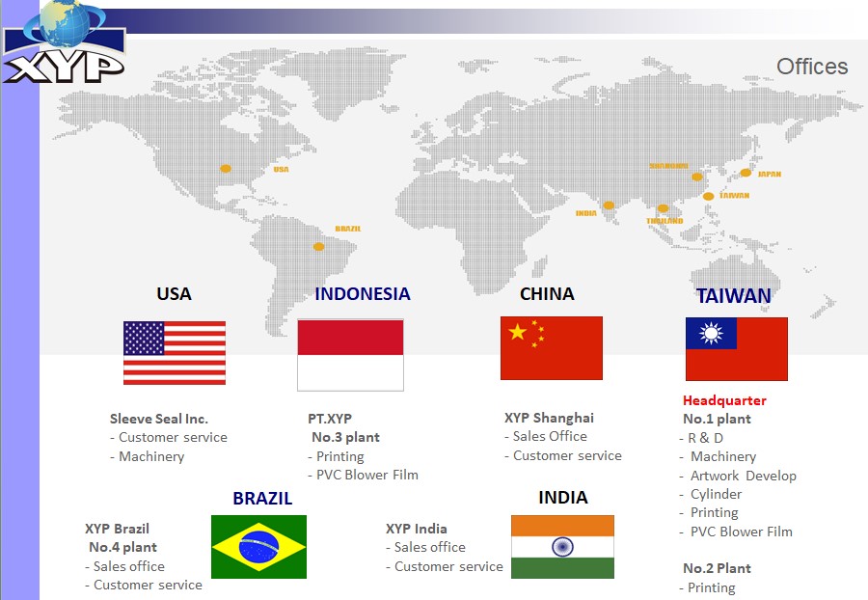Screen dimensions: 868x600
Task: Click the 'XYP Shanghai' text
Action: pos(549,418)
